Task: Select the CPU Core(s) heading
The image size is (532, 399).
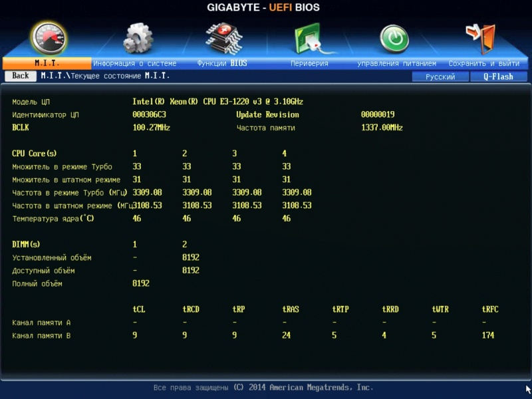Action: [x=35, y=154]
